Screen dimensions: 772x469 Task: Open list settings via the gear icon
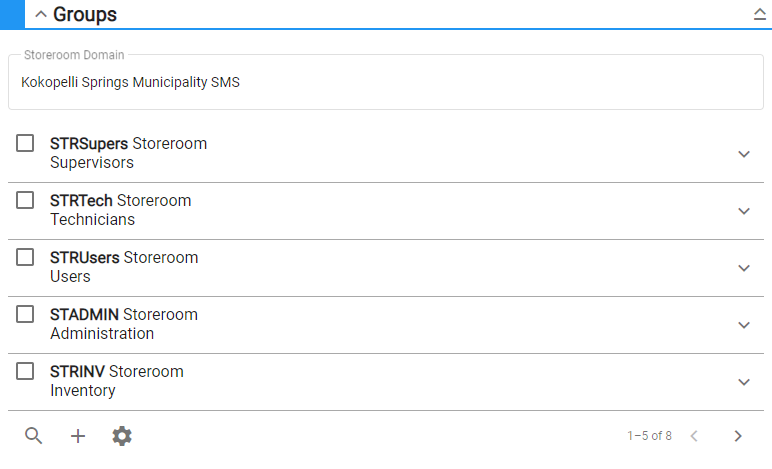tap(122, 436)
